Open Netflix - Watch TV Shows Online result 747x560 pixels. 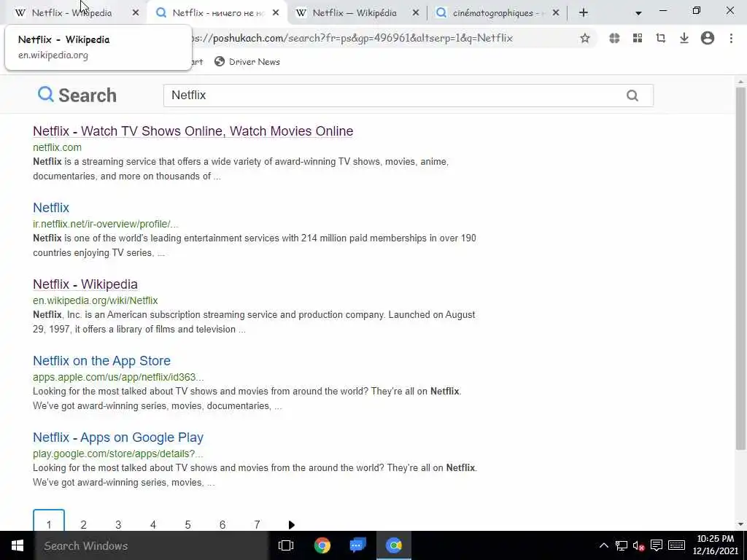193,131
